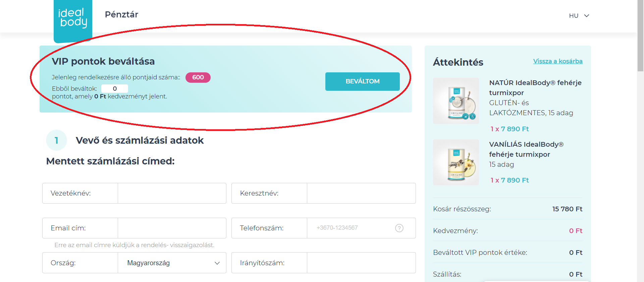Image resolution: width=644 pixels, height=282 pixels.
Task: Focus the Keresztnév input field
Action: (361, 193)
